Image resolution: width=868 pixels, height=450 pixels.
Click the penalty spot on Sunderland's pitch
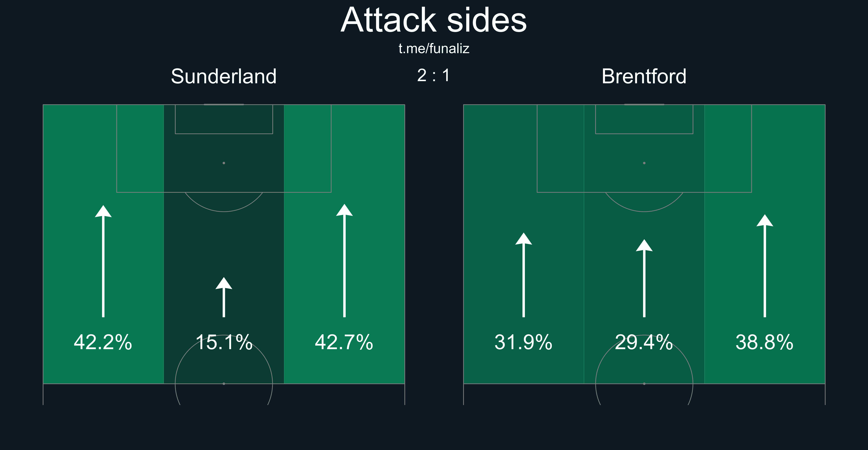click(224, 163)
